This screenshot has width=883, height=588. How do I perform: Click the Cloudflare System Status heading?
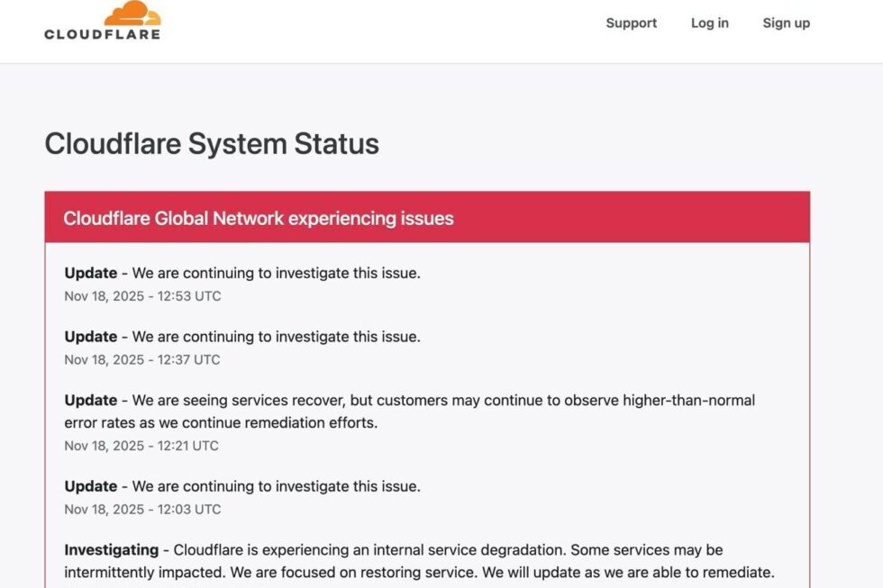(x=212, y=144)
